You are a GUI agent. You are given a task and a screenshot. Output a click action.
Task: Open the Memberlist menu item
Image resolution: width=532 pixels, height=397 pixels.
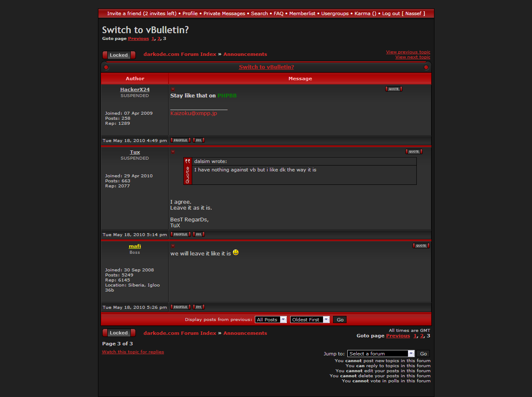tap(302, 13)
